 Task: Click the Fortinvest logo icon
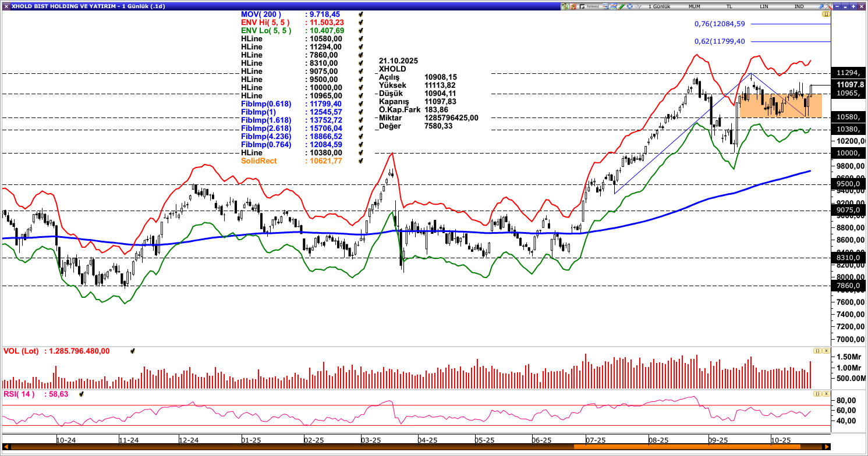tap(589, 6)
